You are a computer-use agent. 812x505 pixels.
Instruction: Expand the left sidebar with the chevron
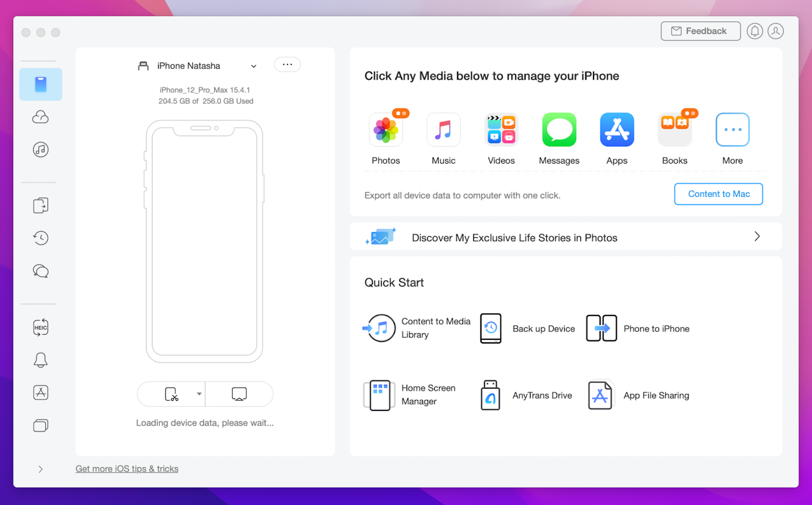[x=41, y=469]
